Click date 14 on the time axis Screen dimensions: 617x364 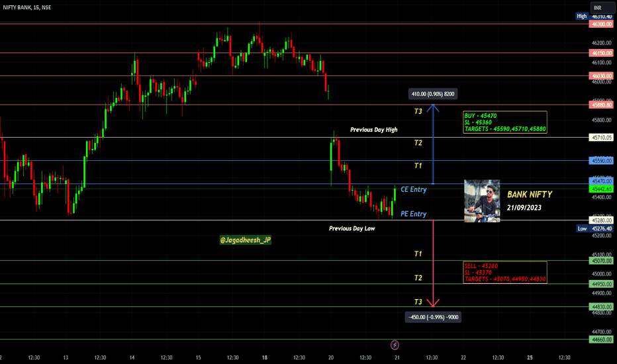[132, 357]
